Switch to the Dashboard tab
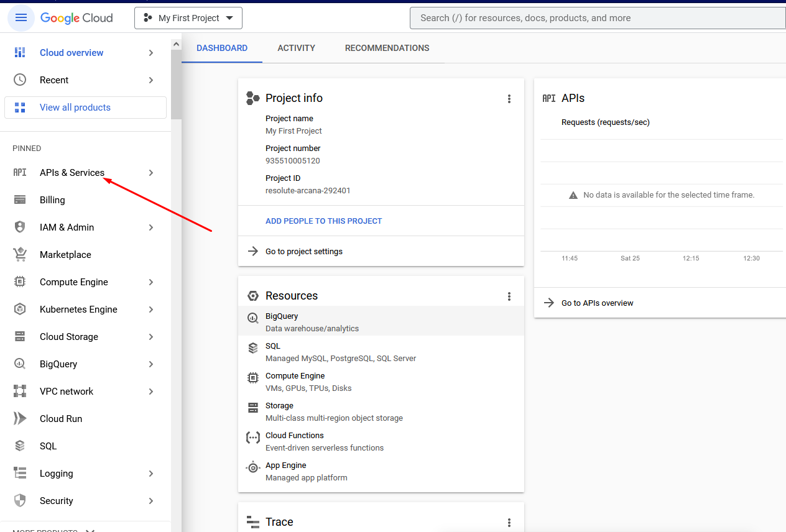Screen dimensions: 786x532 (x=222, y=48)
